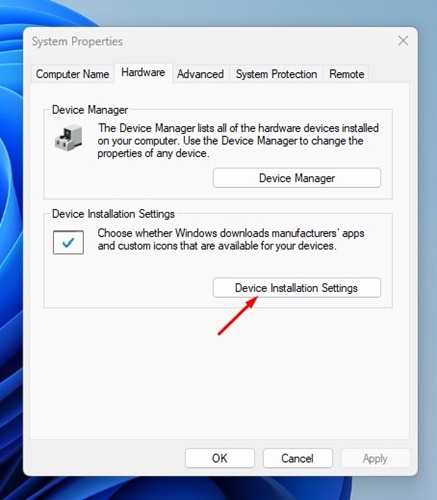Open Device Manager via its button

coord(297,178)
